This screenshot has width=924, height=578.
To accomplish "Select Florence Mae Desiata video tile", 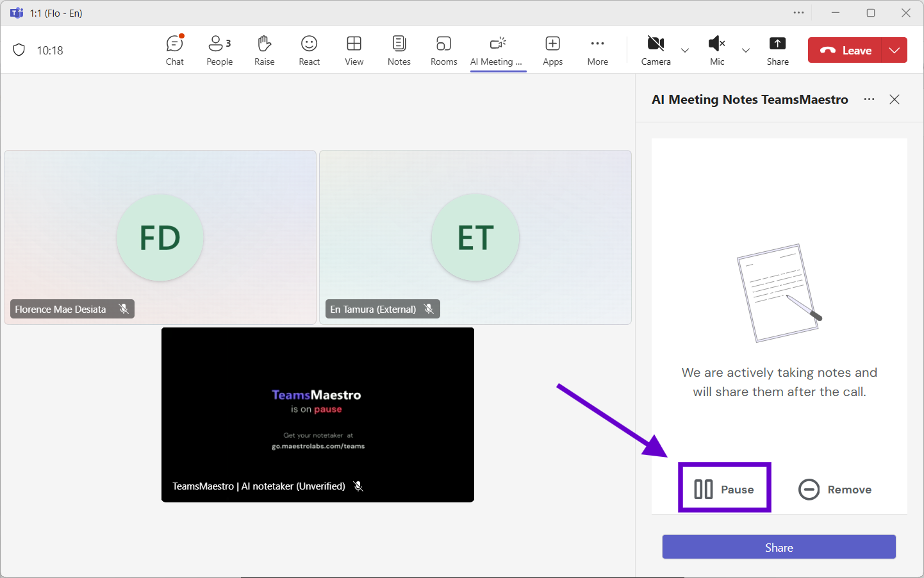I will pyautogui.click(x=160, y=238).
